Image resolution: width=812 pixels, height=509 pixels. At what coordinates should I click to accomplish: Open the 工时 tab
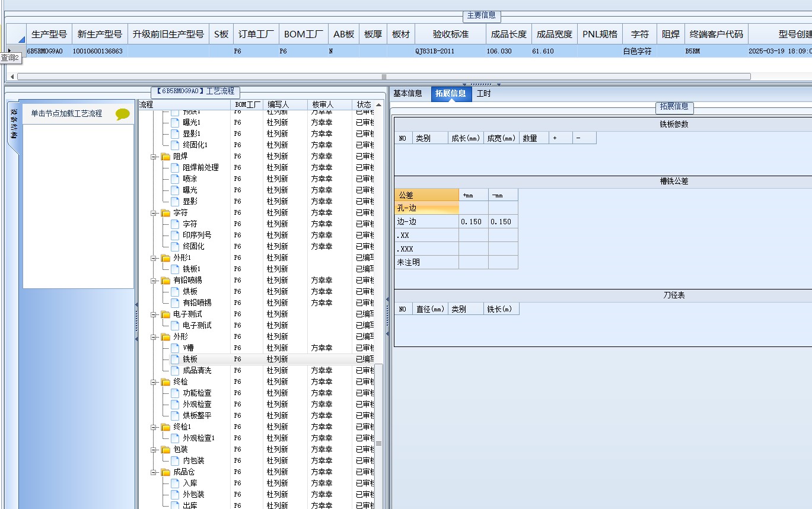coord(484,94)
